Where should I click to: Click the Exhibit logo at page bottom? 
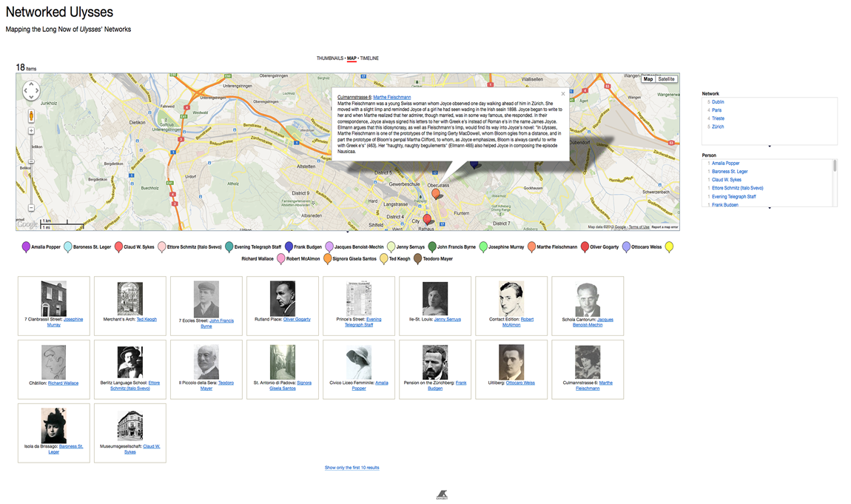[x=442, y=494]
